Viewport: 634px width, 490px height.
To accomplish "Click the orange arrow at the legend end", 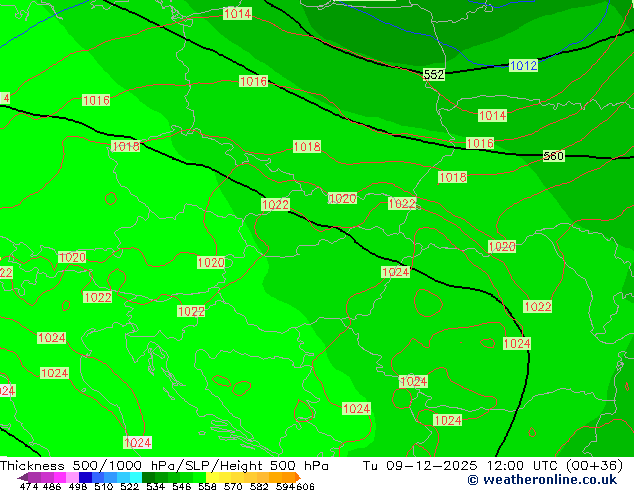I will [x=298, y=477].
